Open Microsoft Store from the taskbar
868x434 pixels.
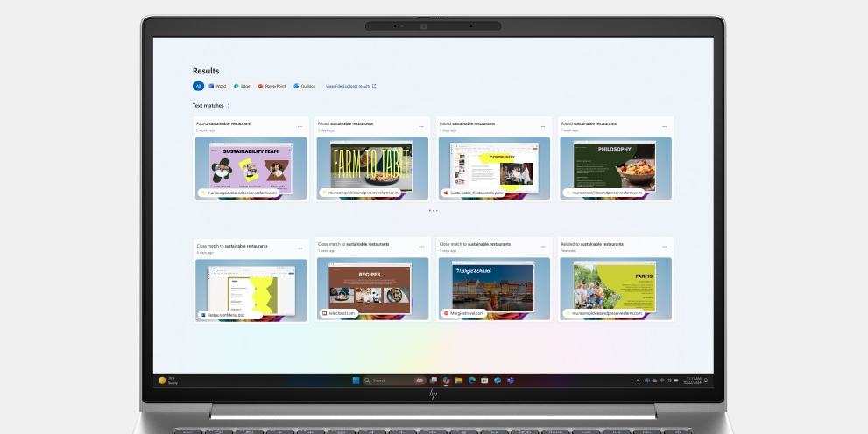tap(484, 381)
